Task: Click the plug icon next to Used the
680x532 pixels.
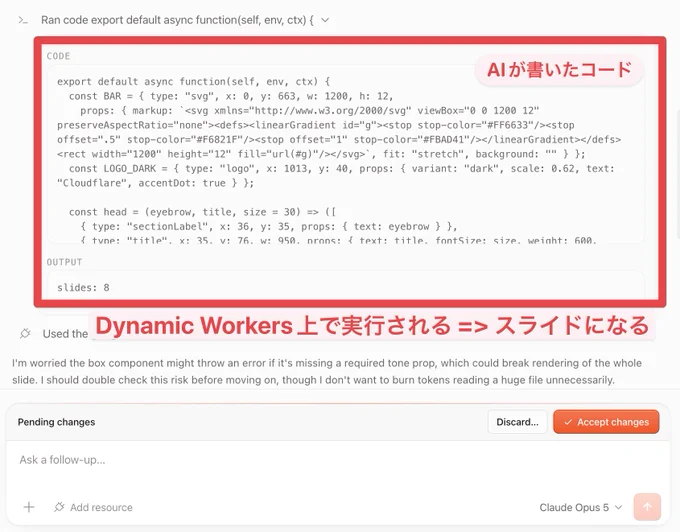Action: tap(25, 333)
